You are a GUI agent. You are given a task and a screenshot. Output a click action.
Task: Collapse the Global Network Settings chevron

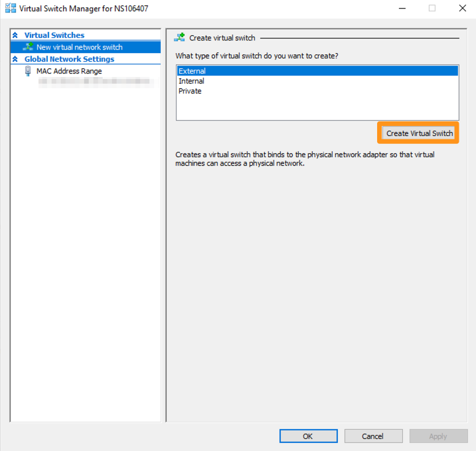[15, 59]
